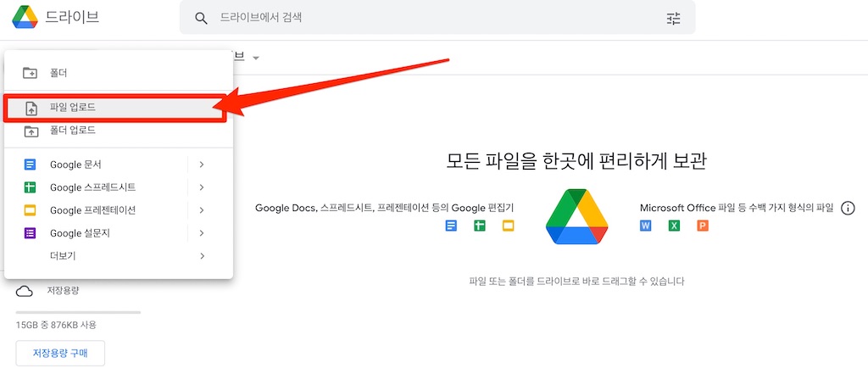Click the storage usage progress bar
The height and width of the screenshot is (374, 868).
[x=78, y=312]
